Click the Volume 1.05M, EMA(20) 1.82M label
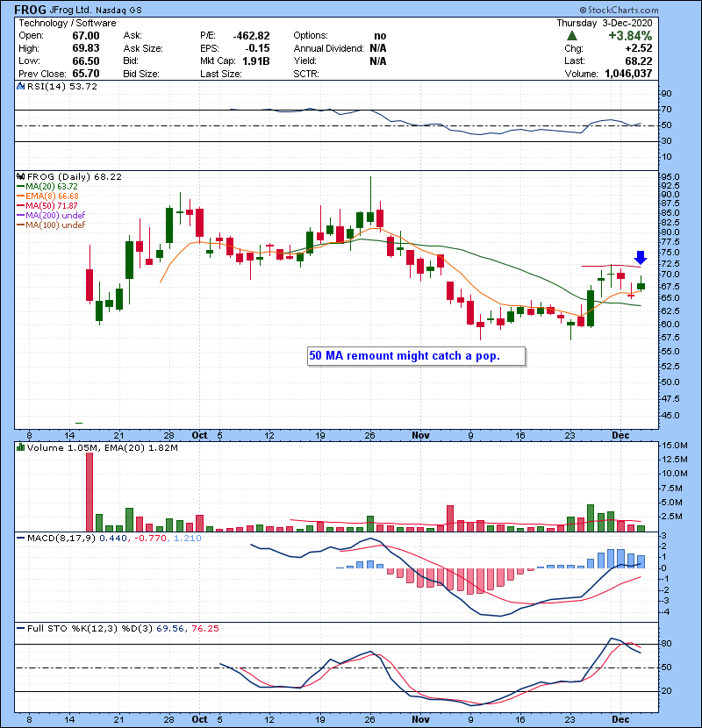The width and height of the screenshot is (702, 728). pyautogui.click(x=102, y=448)
